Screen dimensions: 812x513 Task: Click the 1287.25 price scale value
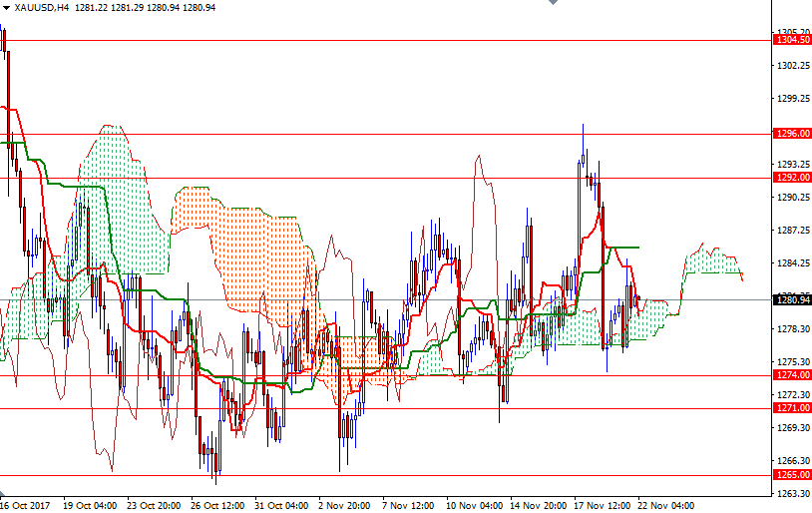792,230
